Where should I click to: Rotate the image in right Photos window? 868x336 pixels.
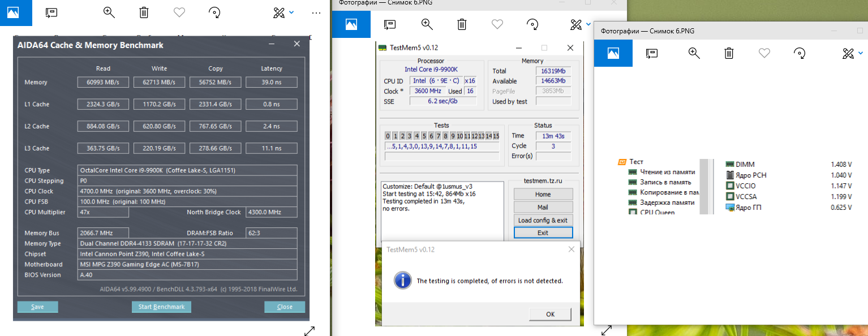click(x=800, y=53)
